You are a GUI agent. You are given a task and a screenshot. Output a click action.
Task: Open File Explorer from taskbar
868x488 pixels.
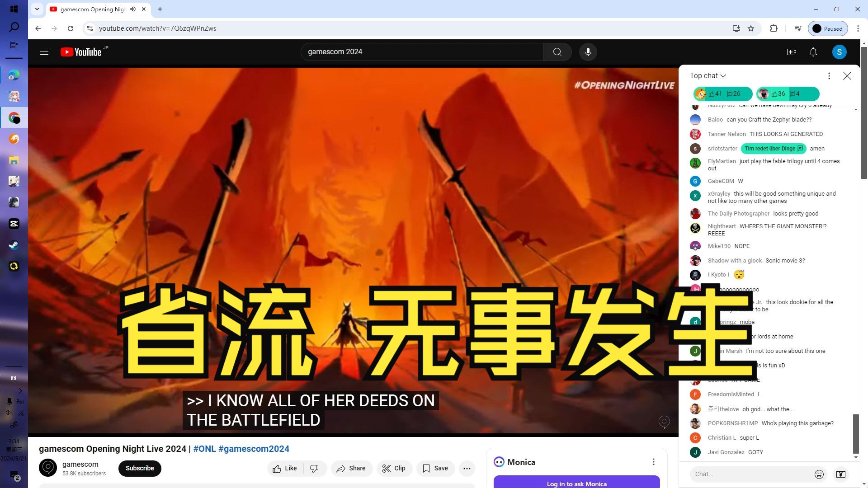click(14, 160)
